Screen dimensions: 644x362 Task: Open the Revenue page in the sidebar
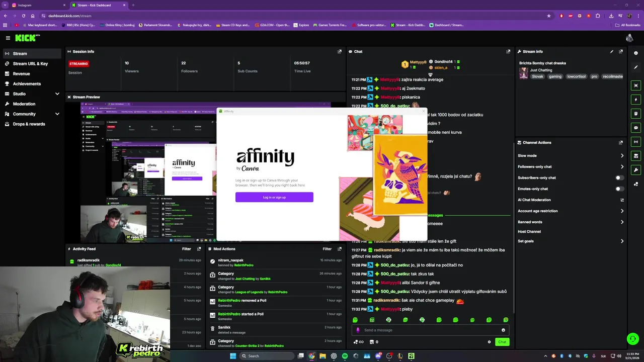pyautogui.click(x=21, y=73)
